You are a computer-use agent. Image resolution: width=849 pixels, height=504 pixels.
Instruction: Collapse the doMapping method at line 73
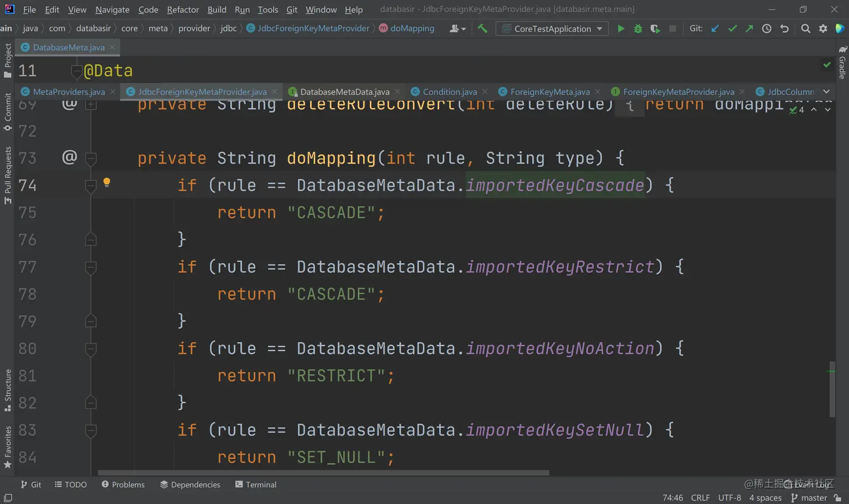91,158
